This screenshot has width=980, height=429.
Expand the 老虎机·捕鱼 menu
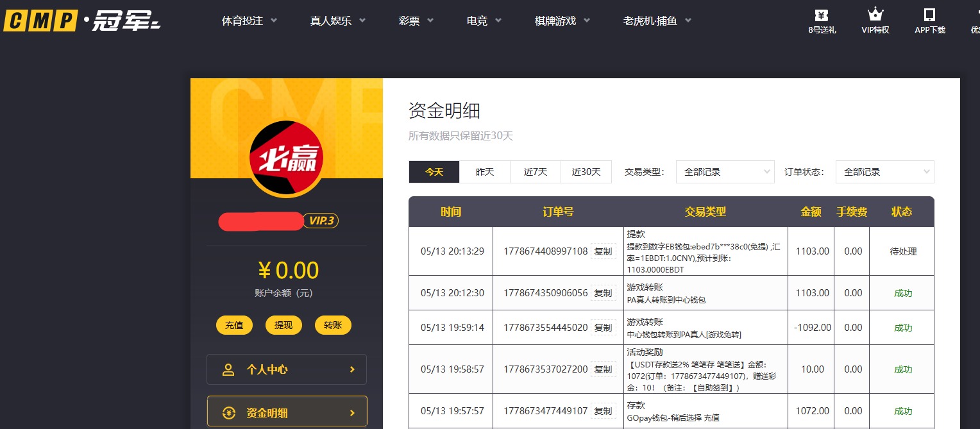[x=657, y=21]
